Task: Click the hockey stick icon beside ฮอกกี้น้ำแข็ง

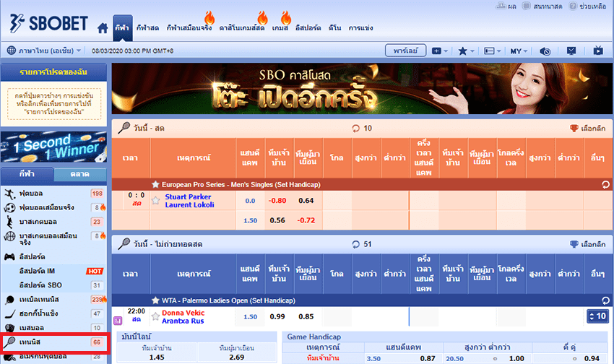Action: click(x=9, y=313)
